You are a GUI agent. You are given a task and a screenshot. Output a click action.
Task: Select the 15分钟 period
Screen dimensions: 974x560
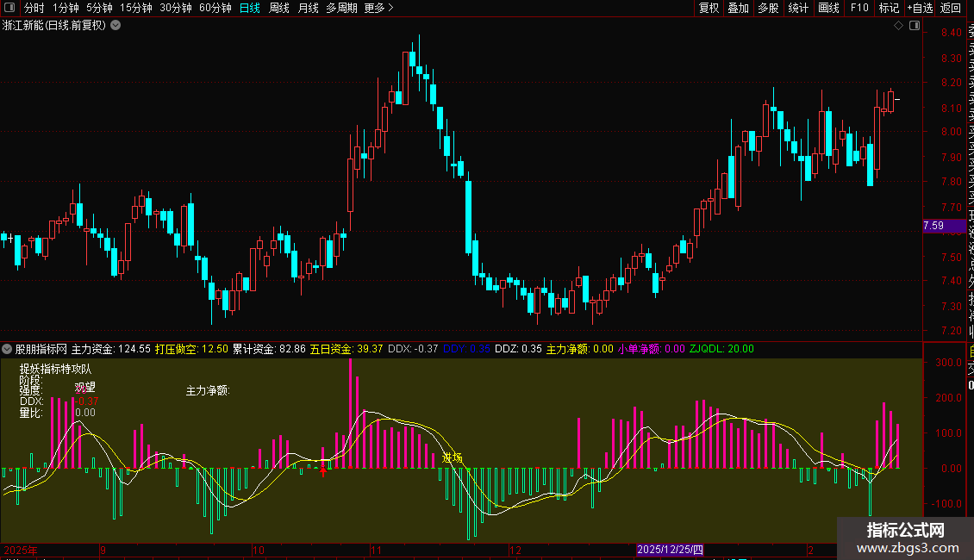pos(136,8)
